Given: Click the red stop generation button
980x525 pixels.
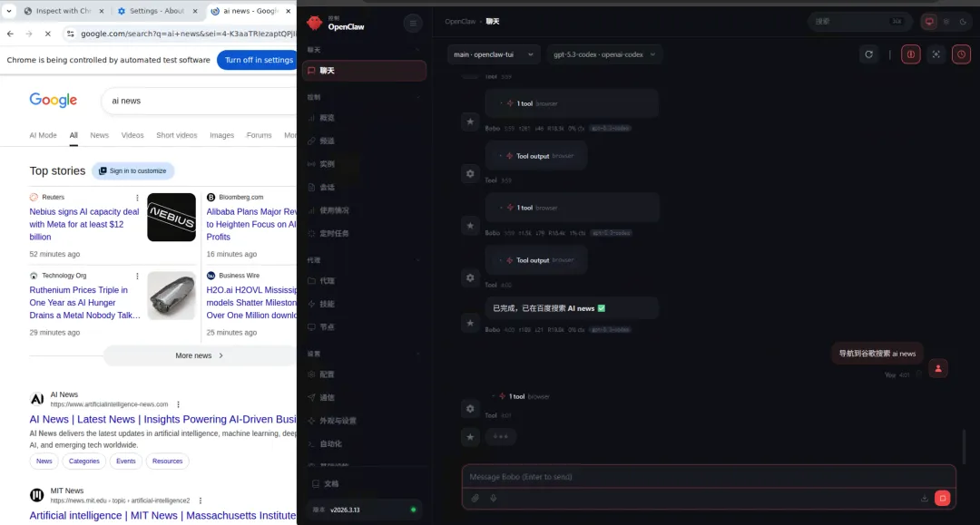Looking at the screenshot, I should [x=943, y=498].
